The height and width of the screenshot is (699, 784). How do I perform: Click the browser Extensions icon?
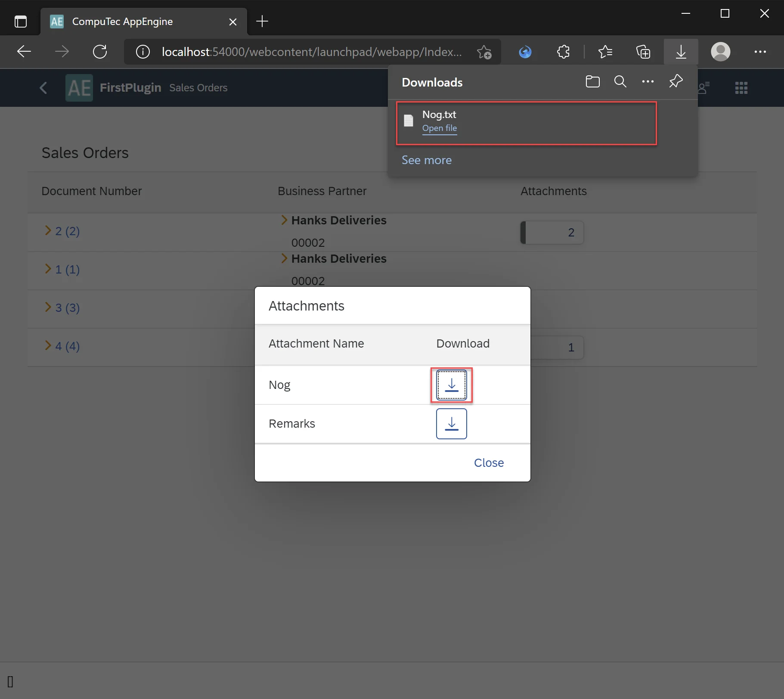coord(563,52)
